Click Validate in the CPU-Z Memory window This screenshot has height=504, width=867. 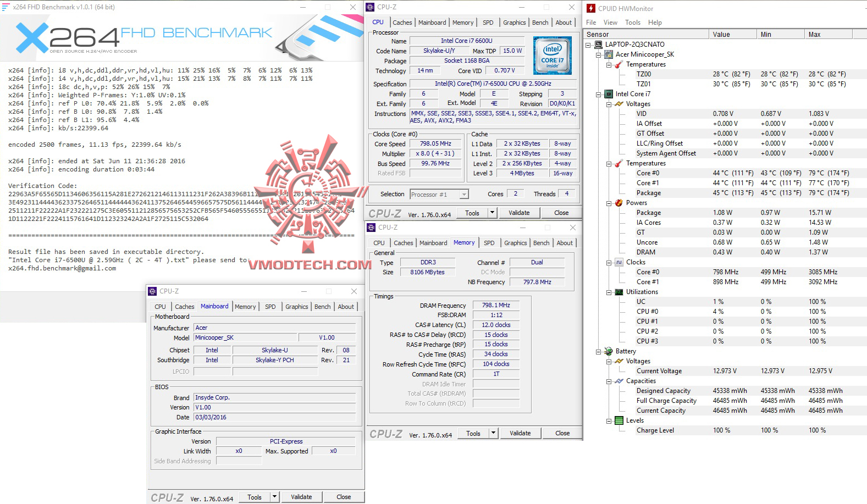point(520,433)
